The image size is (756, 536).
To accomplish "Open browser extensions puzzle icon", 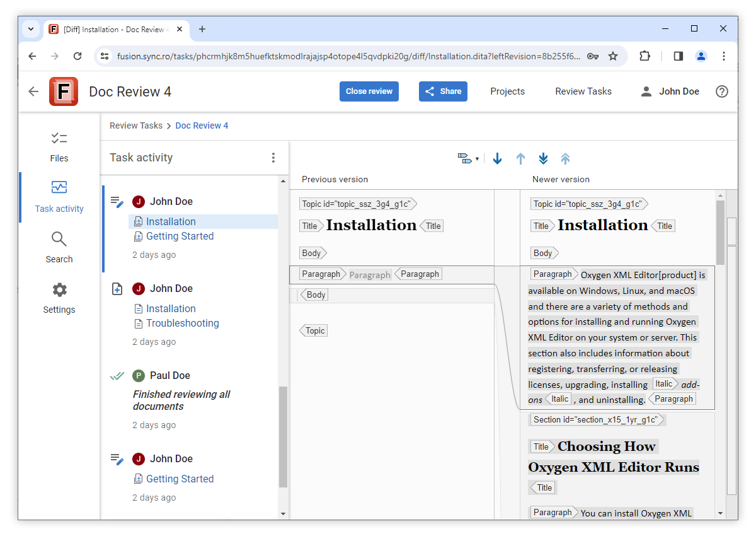I will [644, 56].
